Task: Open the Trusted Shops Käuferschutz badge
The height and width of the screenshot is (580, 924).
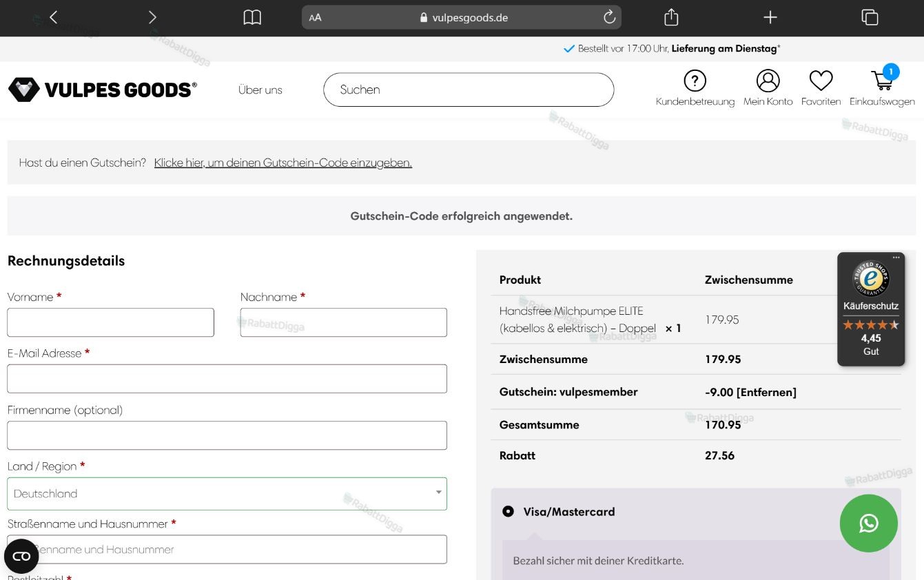Action: [x=871, y=309]
